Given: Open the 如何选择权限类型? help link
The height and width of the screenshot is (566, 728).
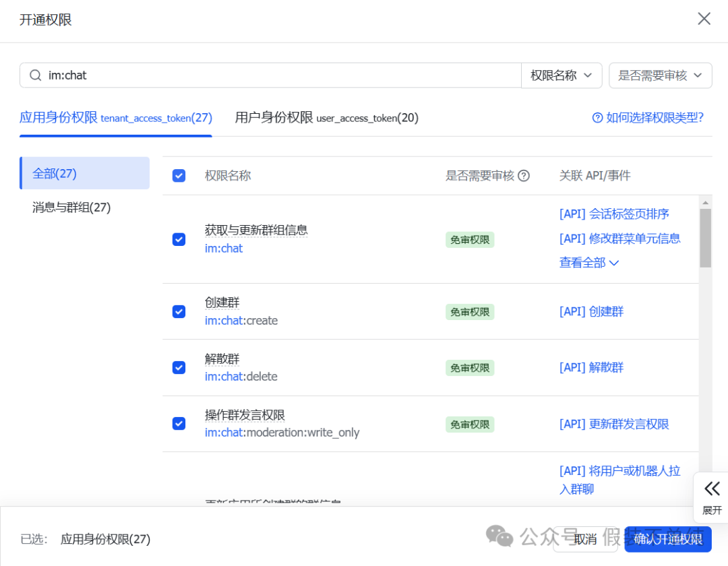Looking at the screenshot, I should click(648, 118).
